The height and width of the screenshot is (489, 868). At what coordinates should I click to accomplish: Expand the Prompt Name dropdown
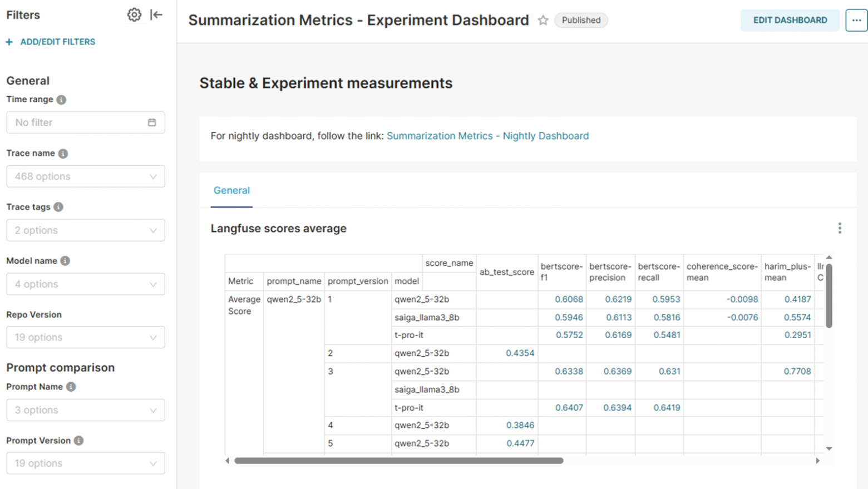point(85,410)
